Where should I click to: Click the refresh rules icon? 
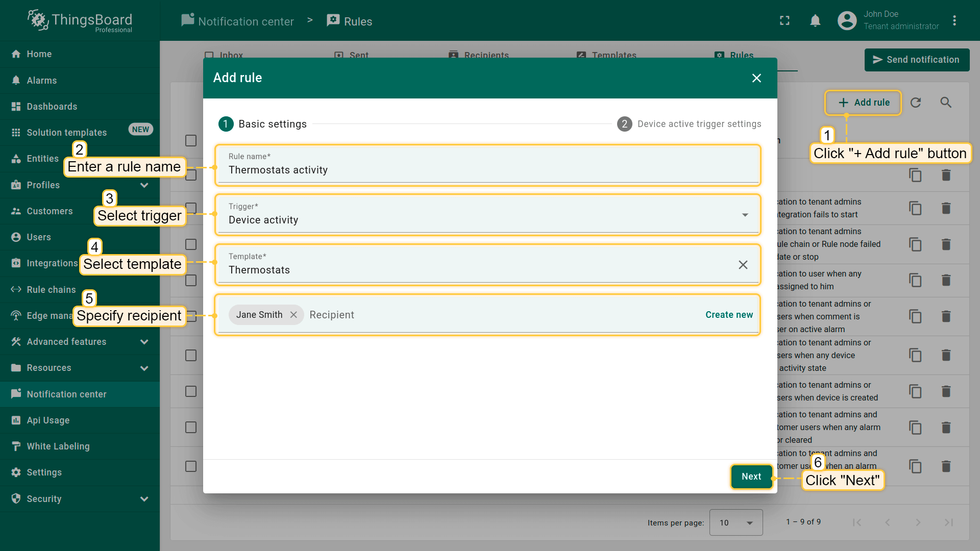click(x=916, y=103)
